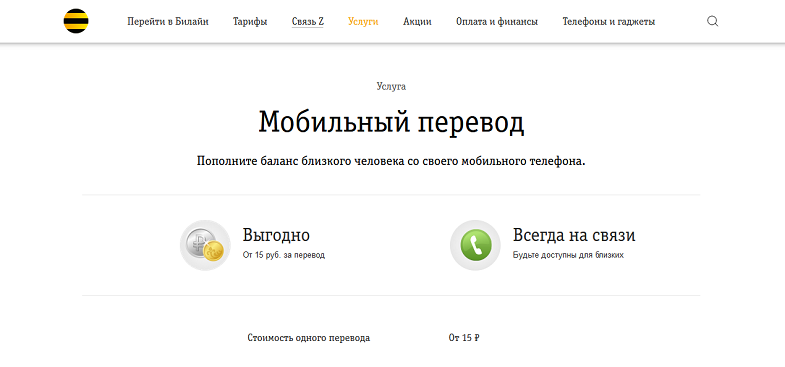Click the Стоимость одного перевода label
Image resolution: width=785 pixels, height=367 pixels.
309,338
